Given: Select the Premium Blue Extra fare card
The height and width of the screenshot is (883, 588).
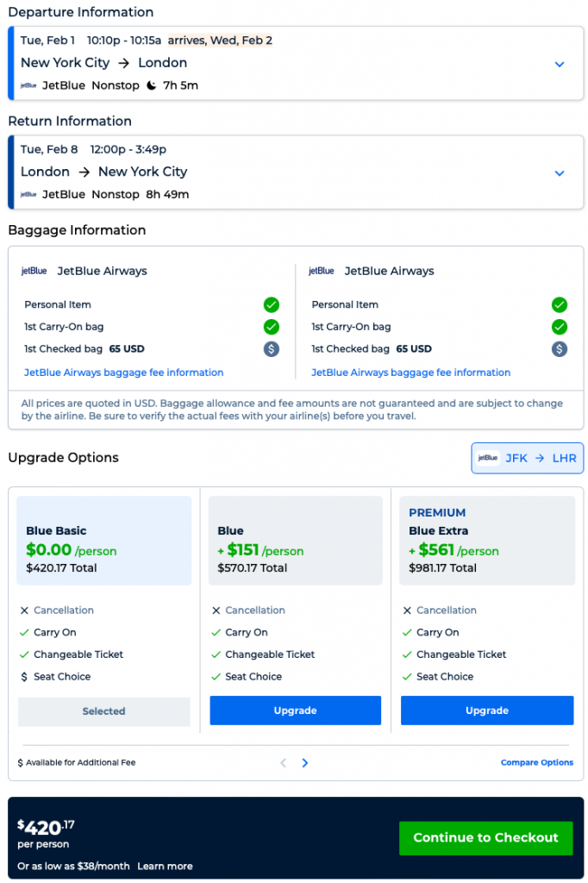Looking at the screenshot, I should [487, 541].
